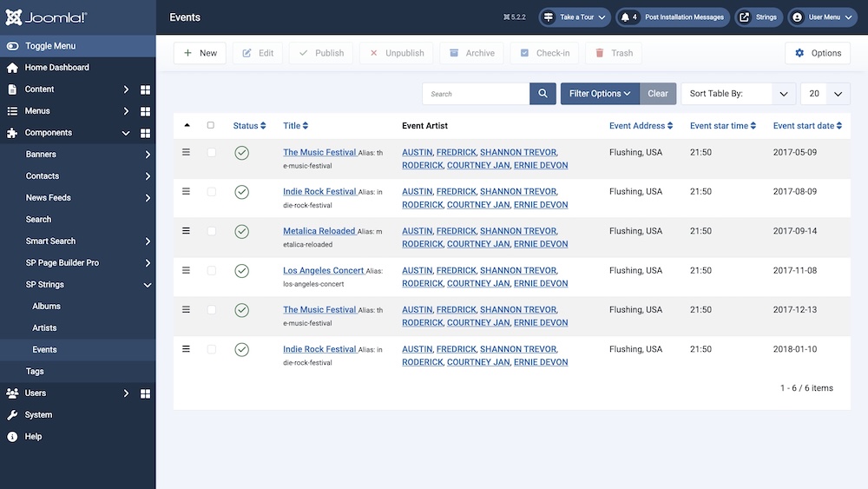The height and width of the screenshot is (489, 868).
Task: Click published status icon for Metalica Reloaded
Action: 241,232
